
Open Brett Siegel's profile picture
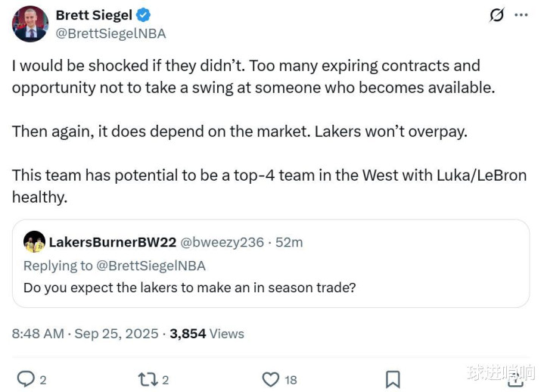click(30, 23)
